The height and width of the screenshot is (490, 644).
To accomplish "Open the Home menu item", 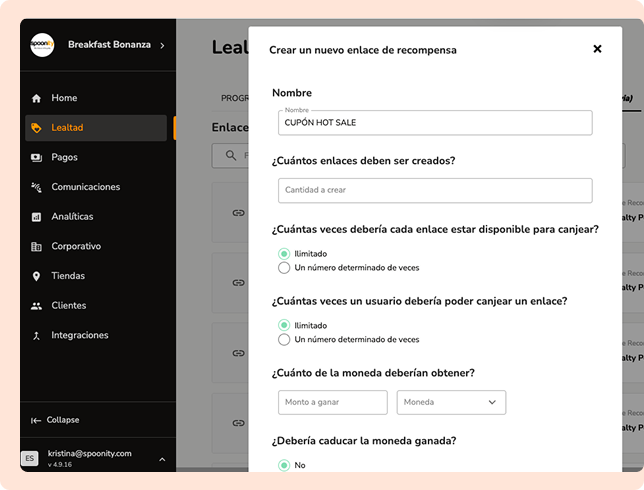I will pos(96,98).
